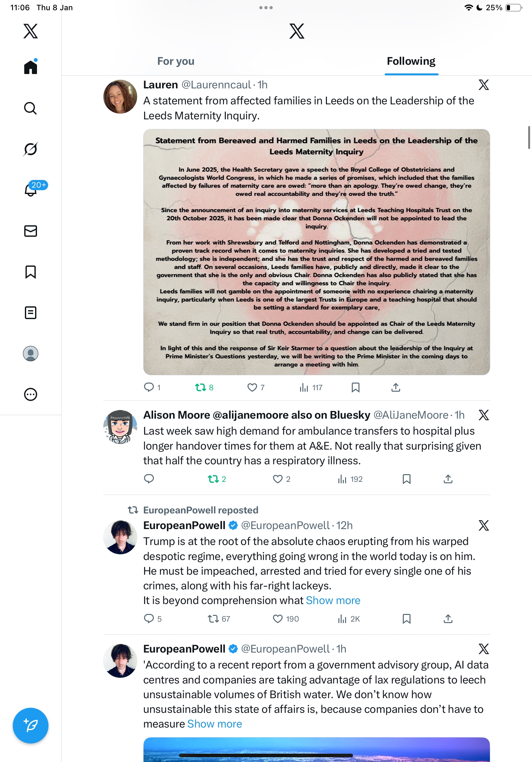This screenshot has height=762, width=532.
Task: Expand 'Show more' on AI data centres post
Action: 215,723
